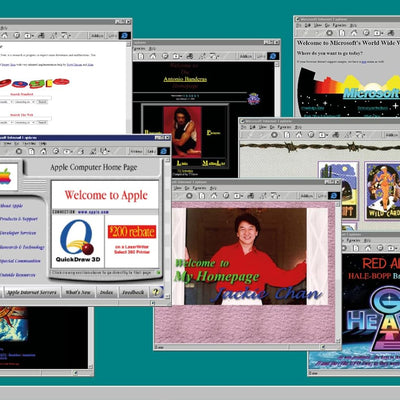The height and width of the screenshot is (400, 400).
Task: Click Print icon in Apple window toolbar
Action: click(81, 151)
